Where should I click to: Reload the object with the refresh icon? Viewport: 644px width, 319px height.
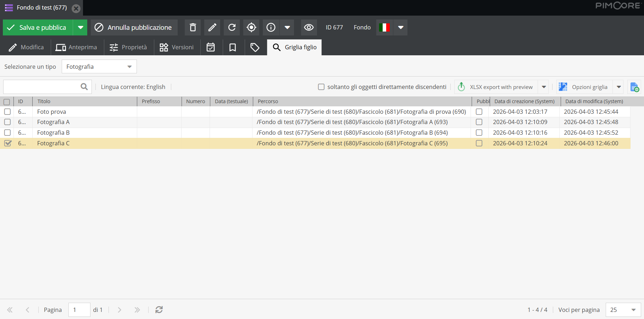coord(232,27)
